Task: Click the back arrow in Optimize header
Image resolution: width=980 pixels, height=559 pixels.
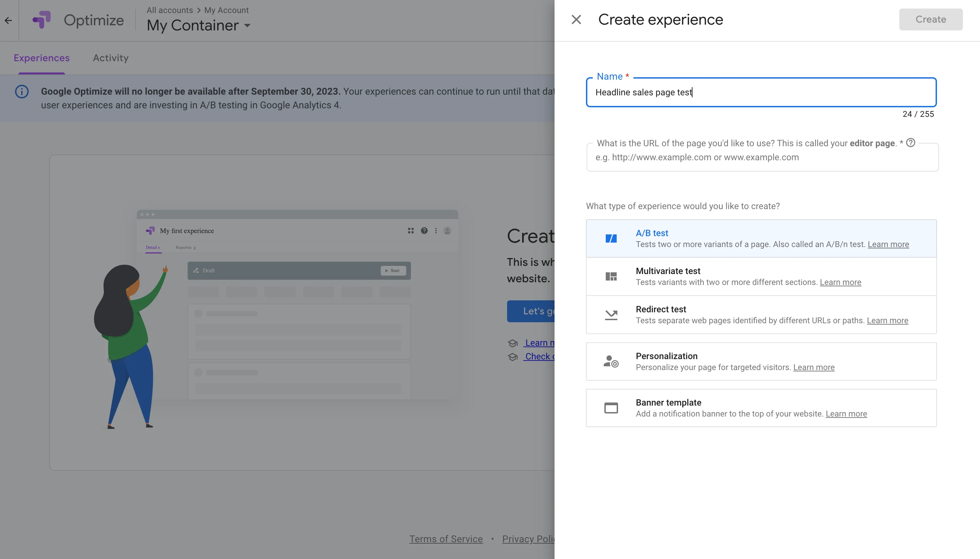Action: point(9,21)
